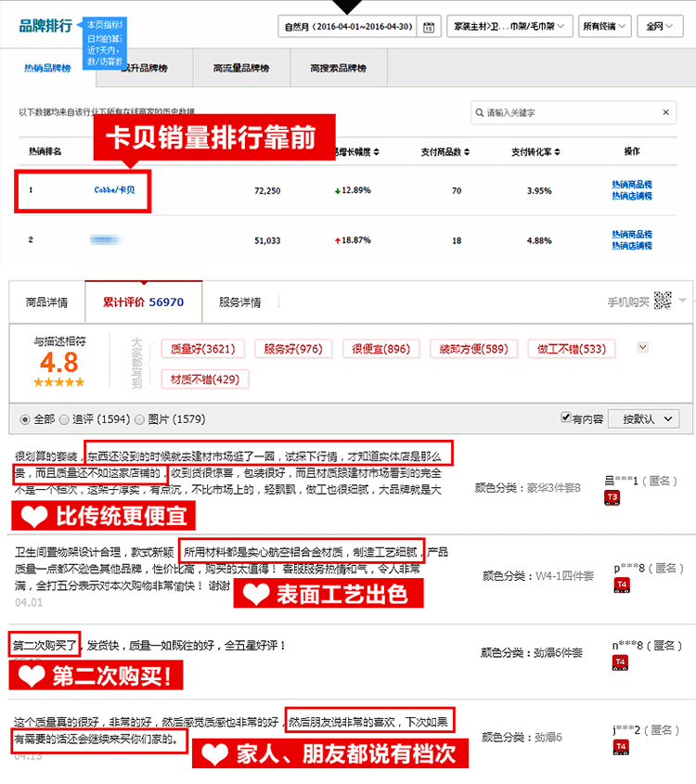This screenshot has width=696, height=784.
Task: Open the mobile purchase QR code icon
Action: tap(663, 301)
